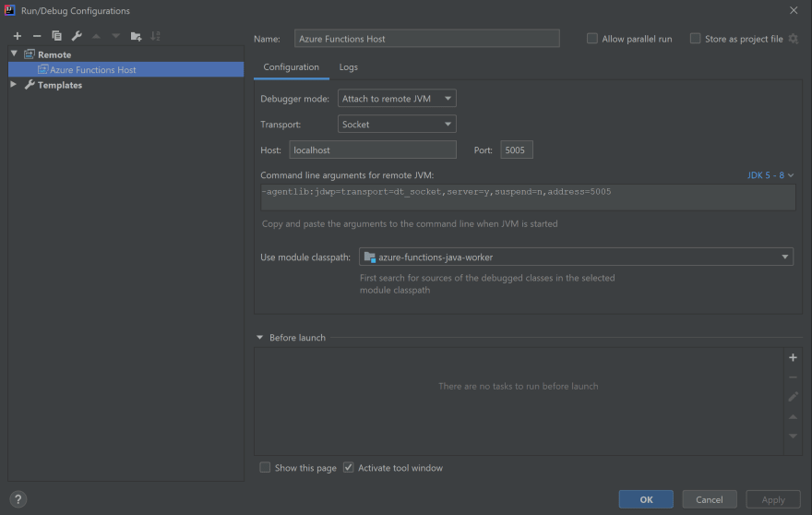Uncheck Activate tool window checkbox
This screenshot has height=515, width=812.
tap(349, 467)
